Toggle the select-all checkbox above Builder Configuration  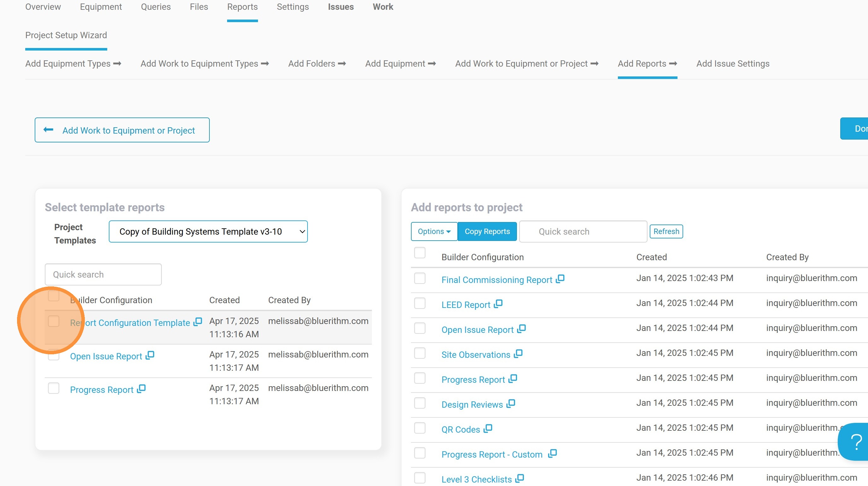click(419, 252)
